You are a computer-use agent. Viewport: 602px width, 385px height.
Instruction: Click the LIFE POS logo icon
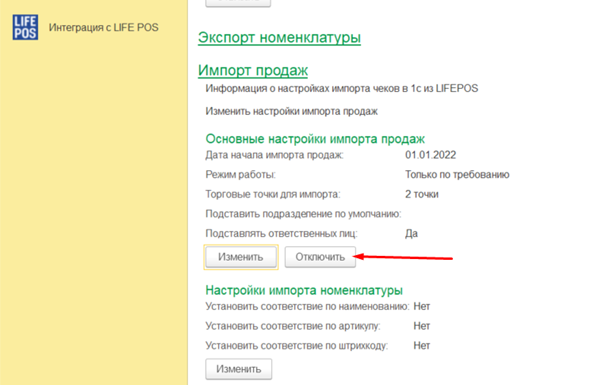[25, 27]
